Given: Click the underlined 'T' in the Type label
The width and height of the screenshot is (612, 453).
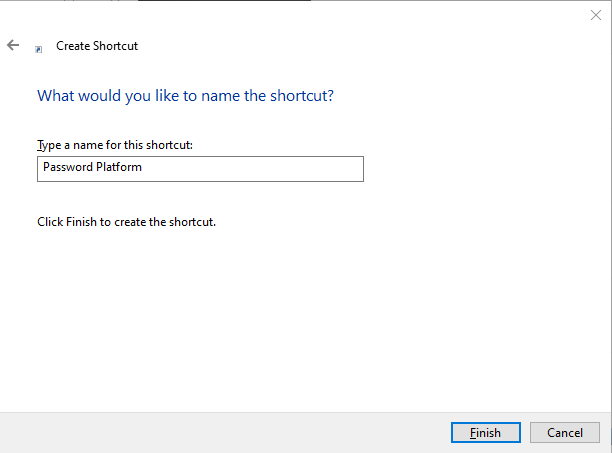Looking at the screenshot, I should 40,145.
